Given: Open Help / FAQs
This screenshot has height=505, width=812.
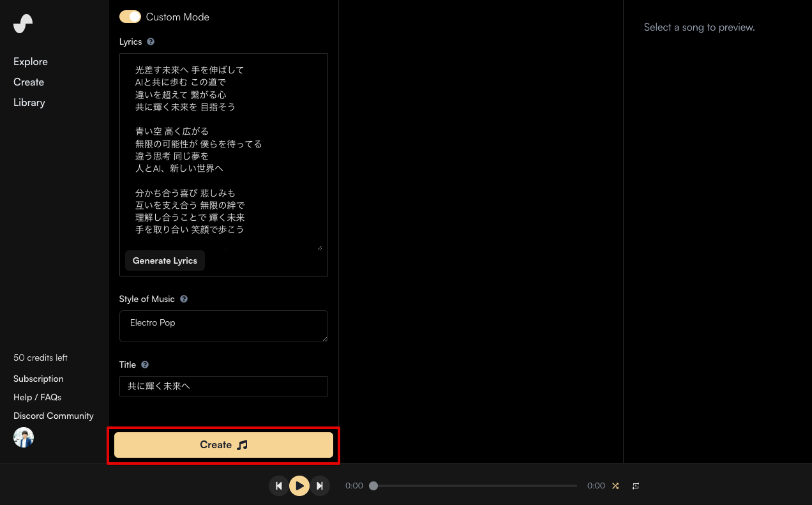Looking at the screenshot, I should tap(37, 396).
